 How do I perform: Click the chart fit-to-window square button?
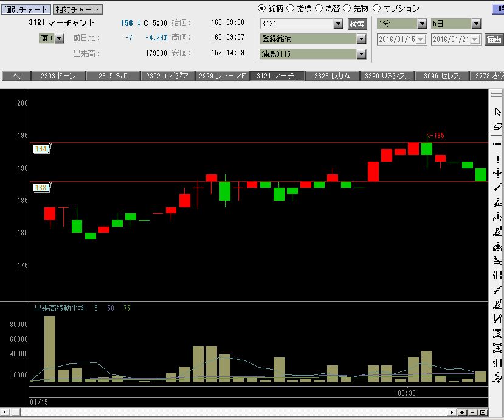tap(483, 412)
